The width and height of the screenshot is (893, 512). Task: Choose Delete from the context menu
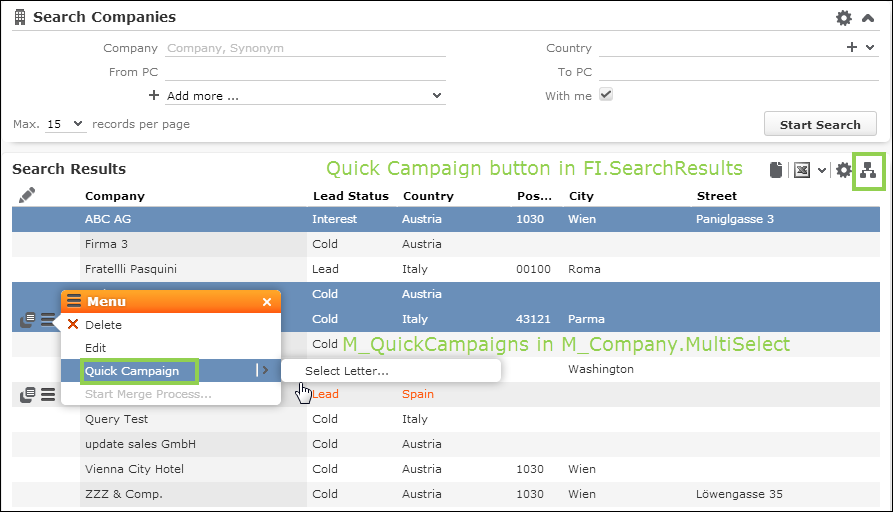103,325
